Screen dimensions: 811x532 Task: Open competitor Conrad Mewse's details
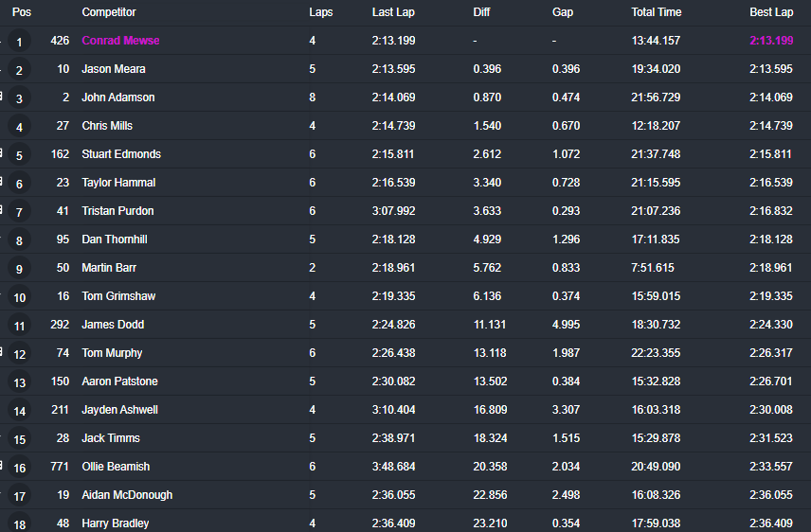(120, 41)
